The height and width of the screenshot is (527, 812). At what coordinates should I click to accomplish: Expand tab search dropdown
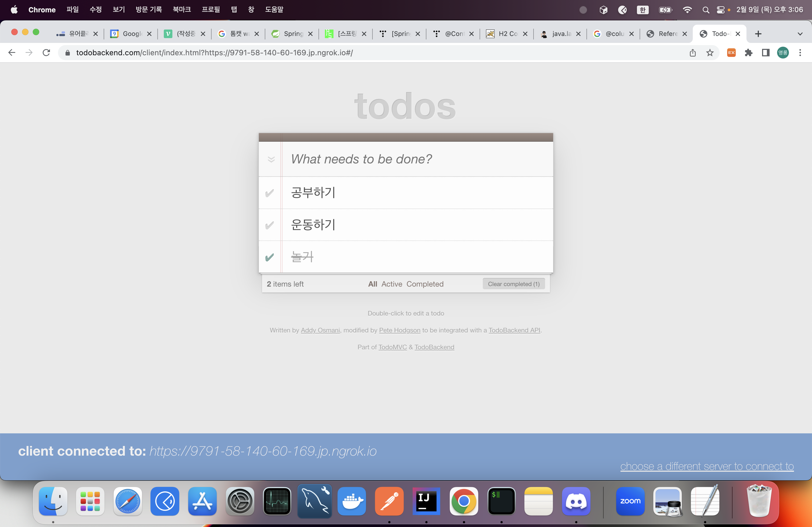point(800,34)
